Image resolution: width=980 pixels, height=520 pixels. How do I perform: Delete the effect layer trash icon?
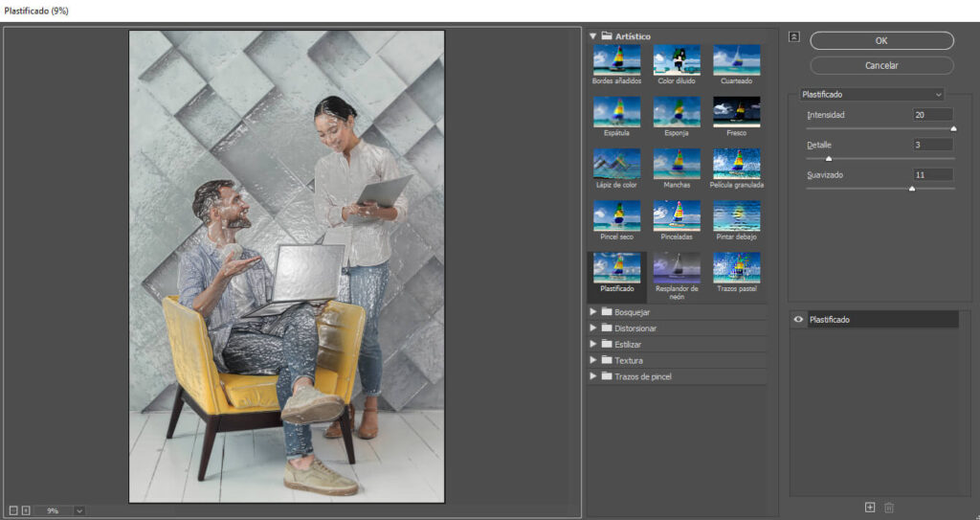889,508
